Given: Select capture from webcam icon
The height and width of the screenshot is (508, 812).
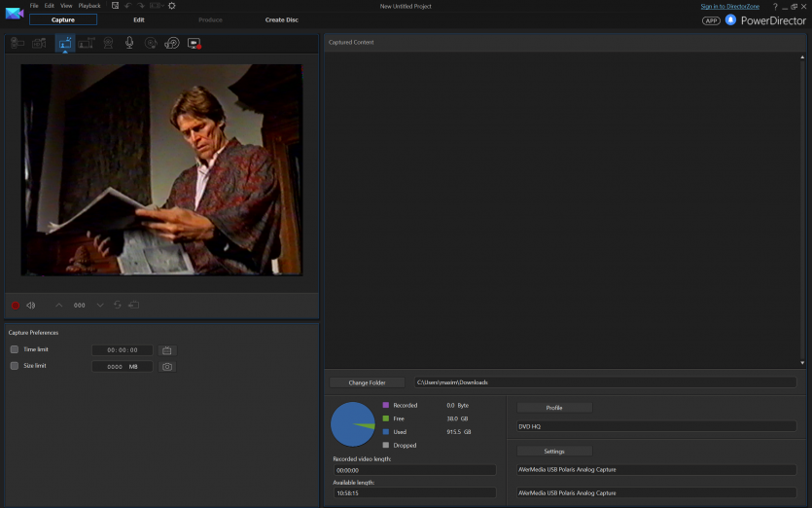Looking at the screenshot, I should (108, 43).
